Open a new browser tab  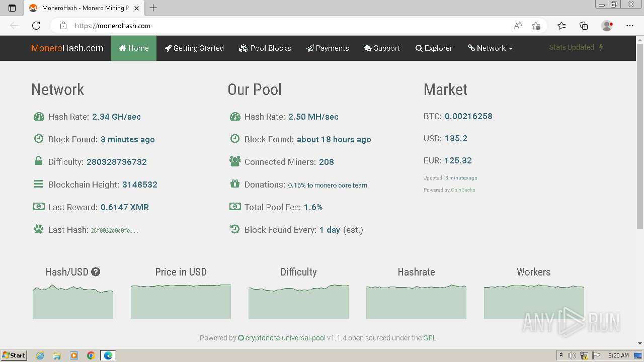[153, 8]
